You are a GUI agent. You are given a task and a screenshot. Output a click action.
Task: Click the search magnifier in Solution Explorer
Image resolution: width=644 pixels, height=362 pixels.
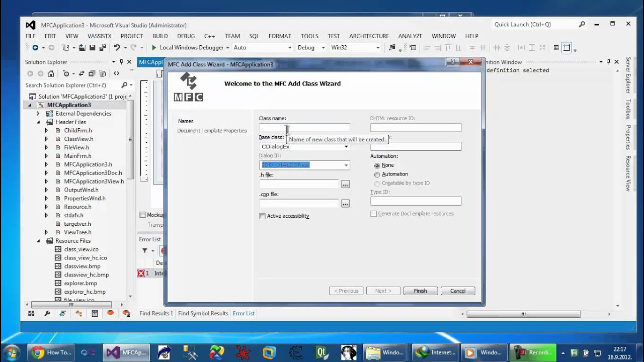(124, 85)
